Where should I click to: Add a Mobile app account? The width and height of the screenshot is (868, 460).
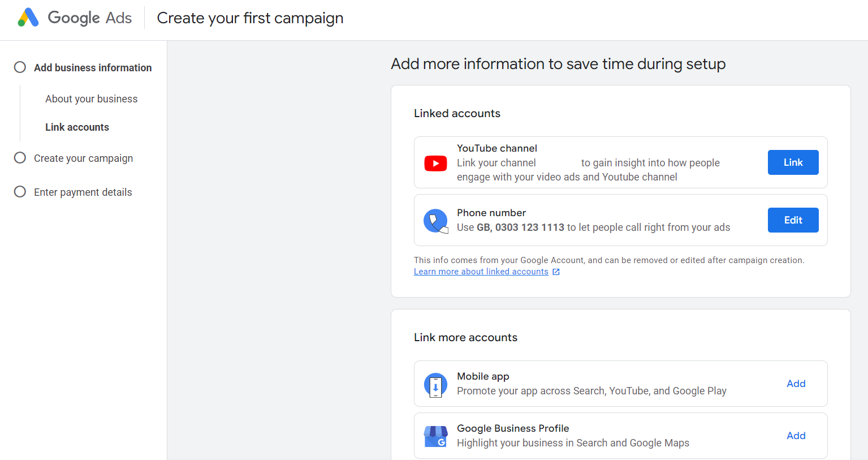pyautogui.click(x=796, y=384)
